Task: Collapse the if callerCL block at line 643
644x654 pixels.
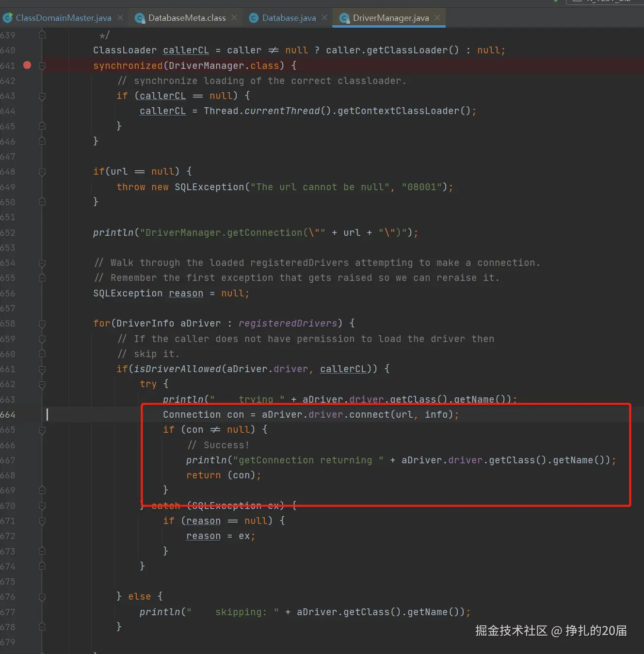Action: click(42, 96)
